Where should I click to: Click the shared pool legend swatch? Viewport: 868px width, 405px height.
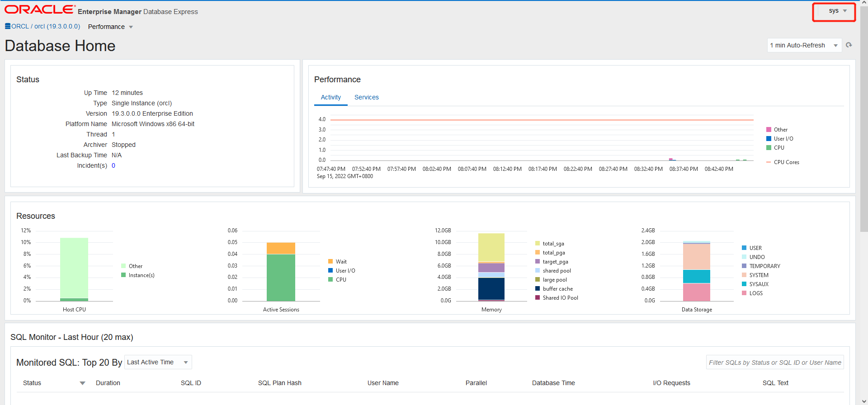pos(538,271)
